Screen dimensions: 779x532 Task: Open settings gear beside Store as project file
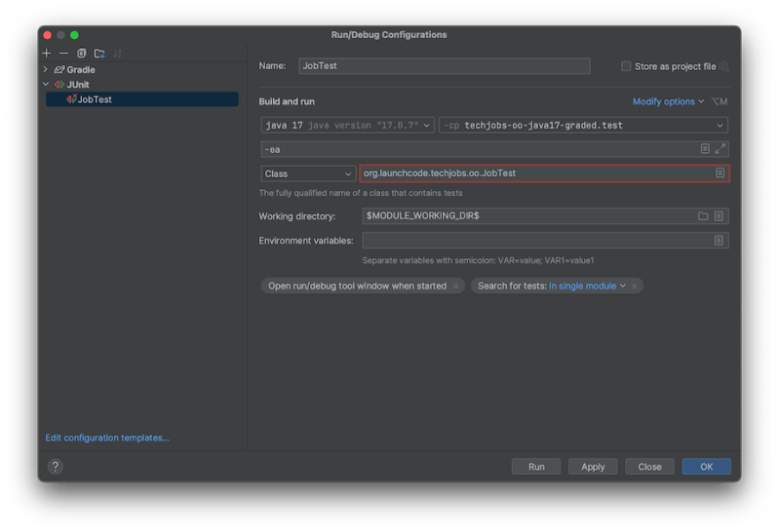pyautogui.click(x=723, y=66)
